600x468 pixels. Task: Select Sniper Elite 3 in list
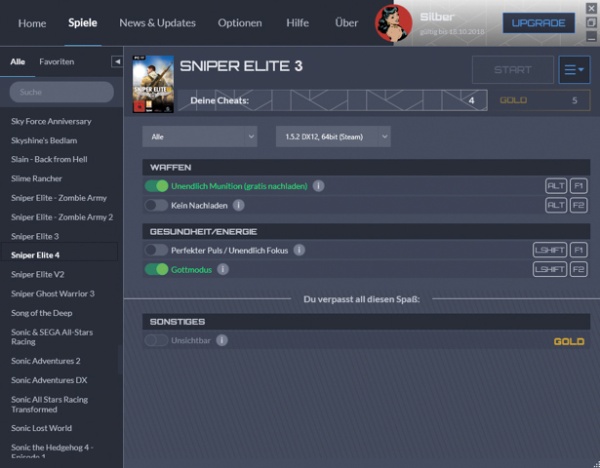(x=35, y=236)
